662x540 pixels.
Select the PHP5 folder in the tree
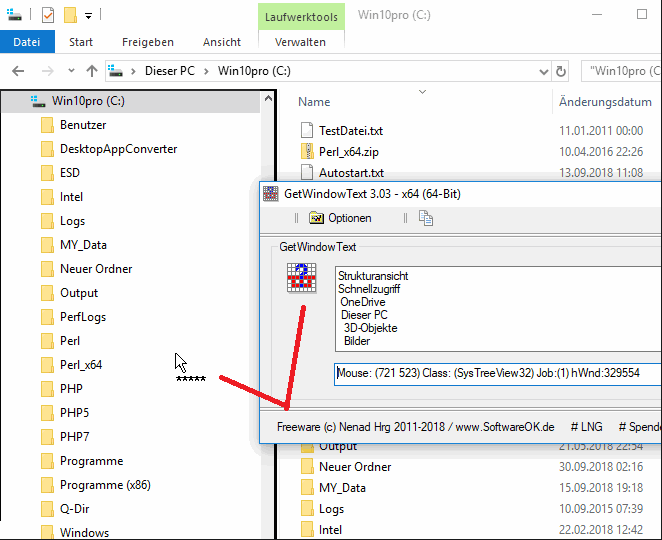pos(74,412)
